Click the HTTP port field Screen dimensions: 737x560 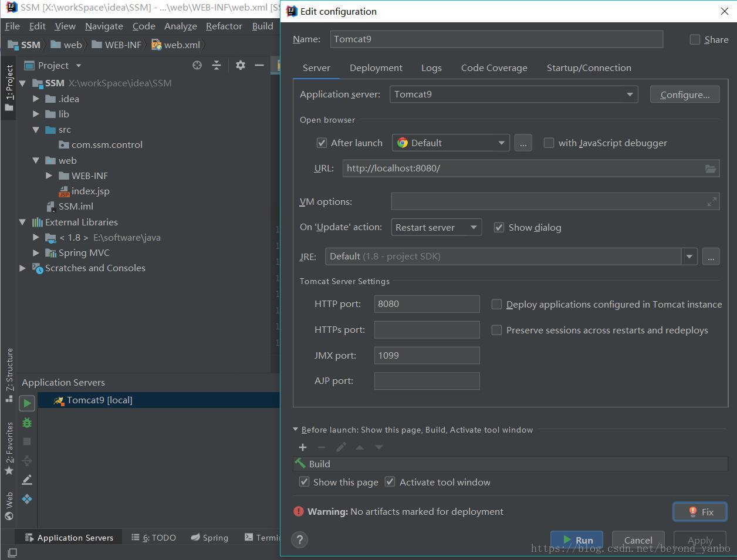pyautogui.click(x=427, y=304)
